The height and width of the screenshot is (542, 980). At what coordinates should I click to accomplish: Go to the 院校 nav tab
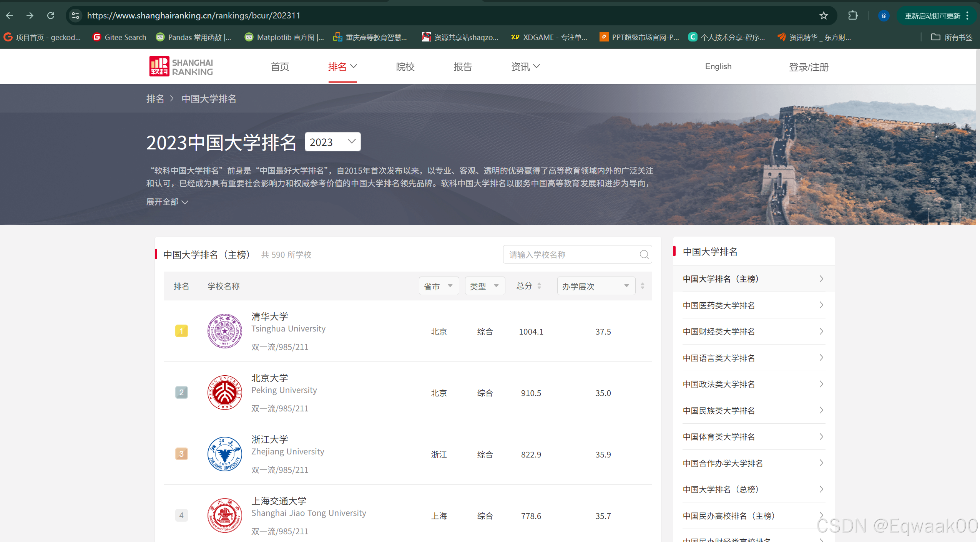pyautogui.click(x=405, y=67)
